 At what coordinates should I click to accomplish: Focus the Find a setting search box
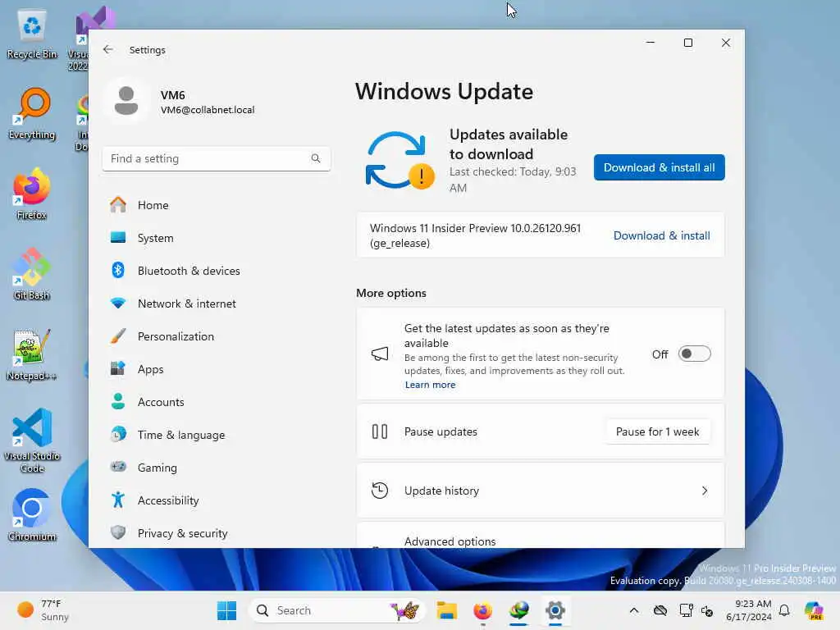(x=216, y=158)
